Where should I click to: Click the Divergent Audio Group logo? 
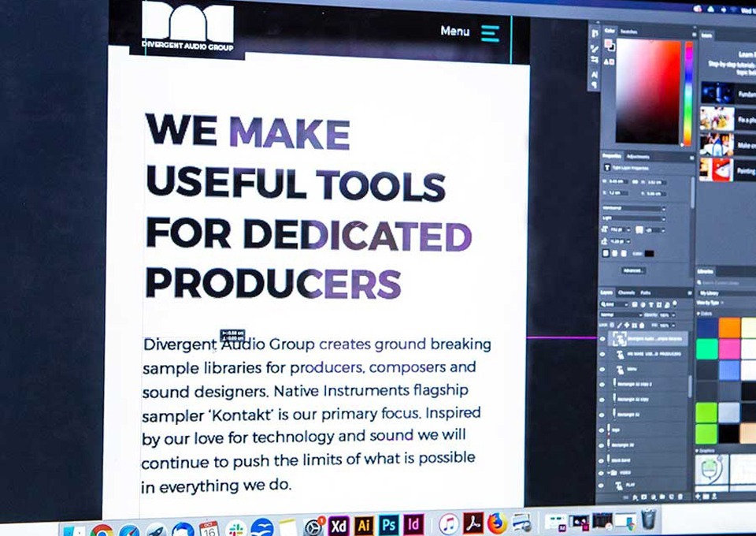point(187,25)
